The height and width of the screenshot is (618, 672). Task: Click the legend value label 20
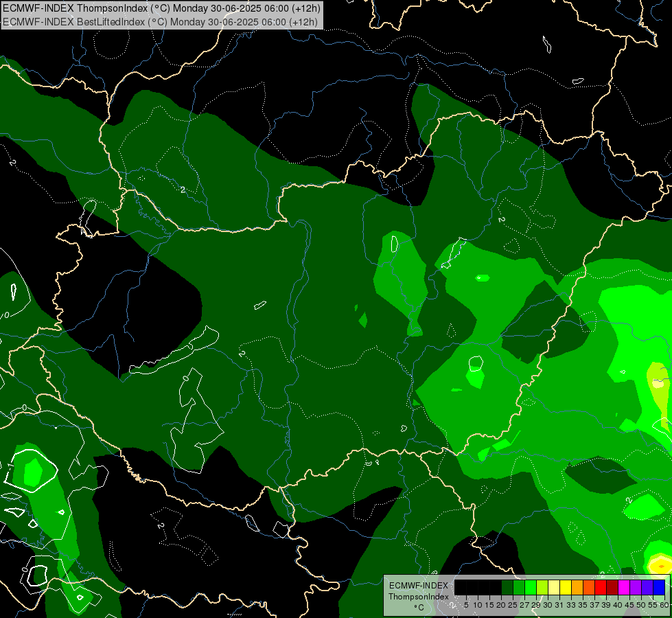tap(500, 605)
